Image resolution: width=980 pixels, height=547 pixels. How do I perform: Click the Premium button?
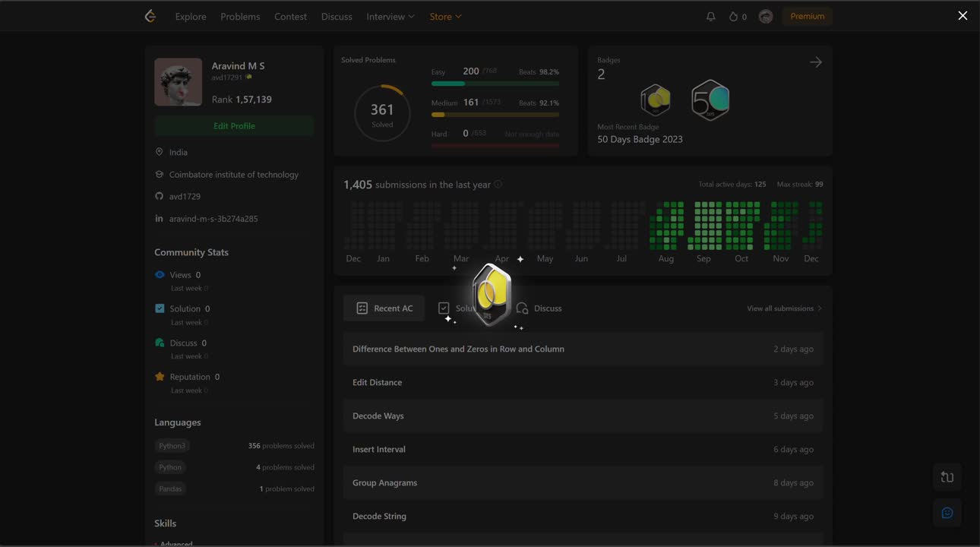coord(807,17)
